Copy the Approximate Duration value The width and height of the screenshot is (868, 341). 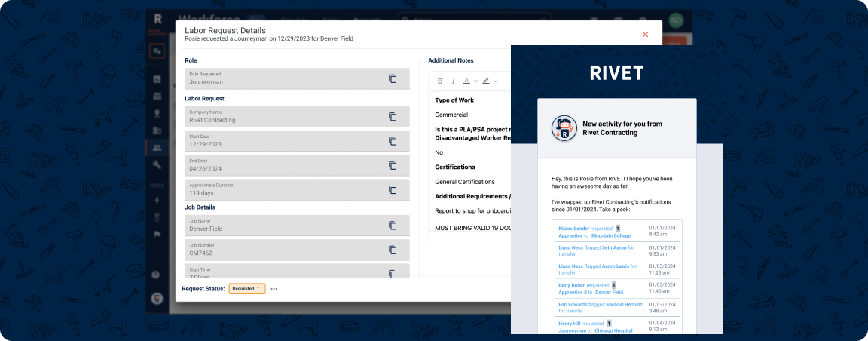click(393, 189)
